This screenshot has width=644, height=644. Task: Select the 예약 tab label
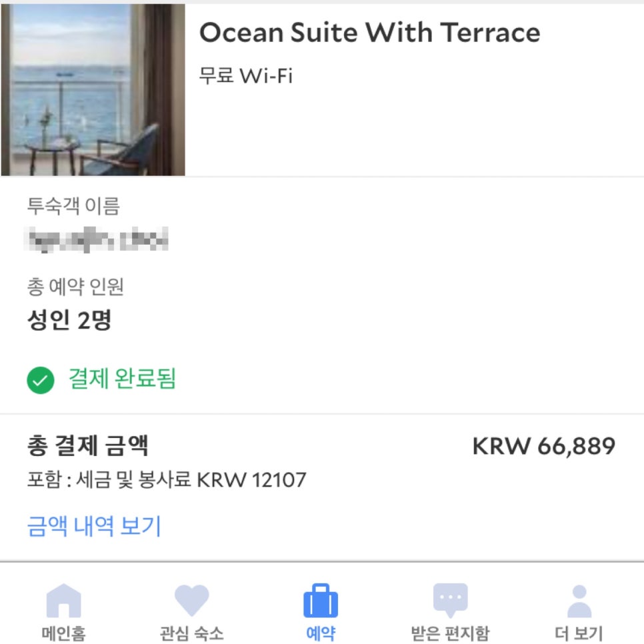321,632
